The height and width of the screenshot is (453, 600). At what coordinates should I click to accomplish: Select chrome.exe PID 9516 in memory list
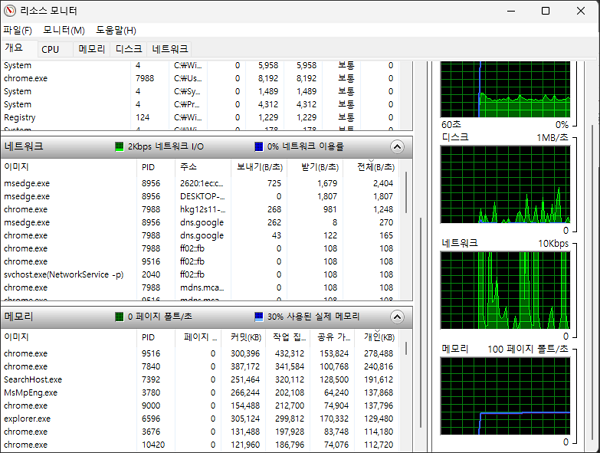coord(201,354)
